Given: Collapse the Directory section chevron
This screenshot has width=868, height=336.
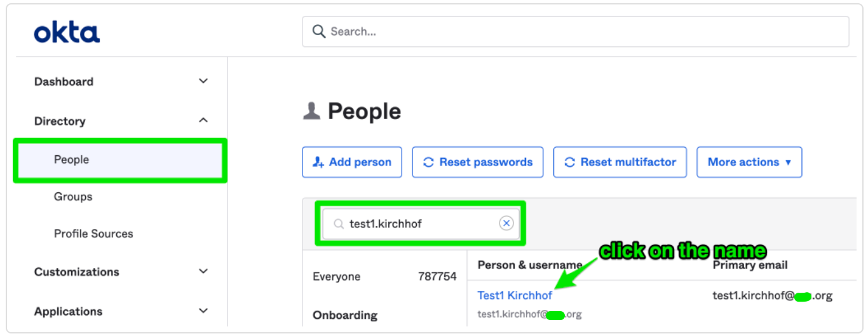Looking at the screenshot, I should (203, 120).
